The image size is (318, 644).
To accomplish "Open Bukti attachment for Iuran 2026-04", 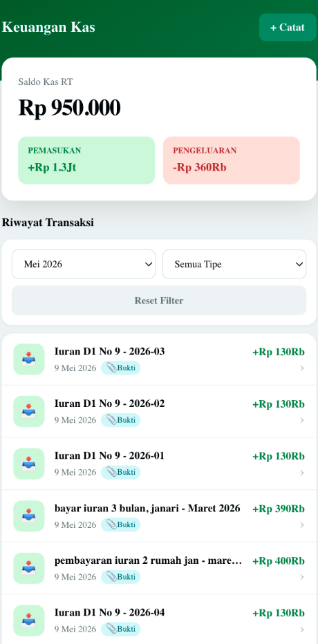I will (x=121, y=629).
